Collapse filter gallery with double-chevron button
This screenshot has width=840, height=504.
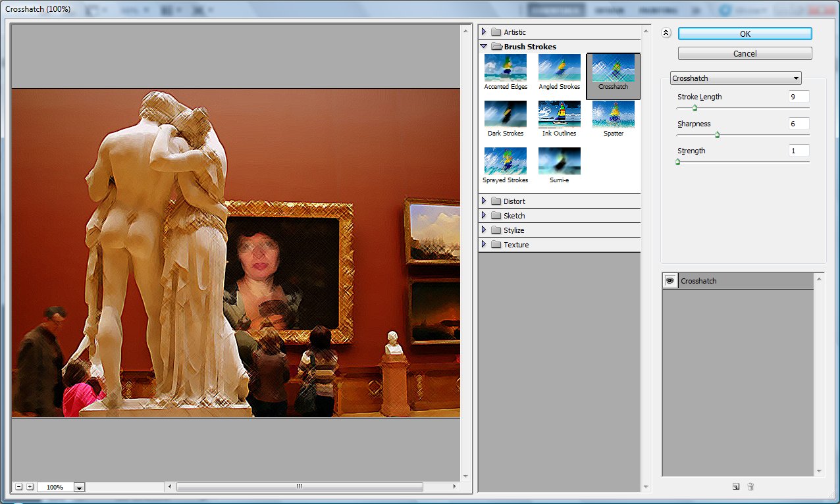[666, 34]
